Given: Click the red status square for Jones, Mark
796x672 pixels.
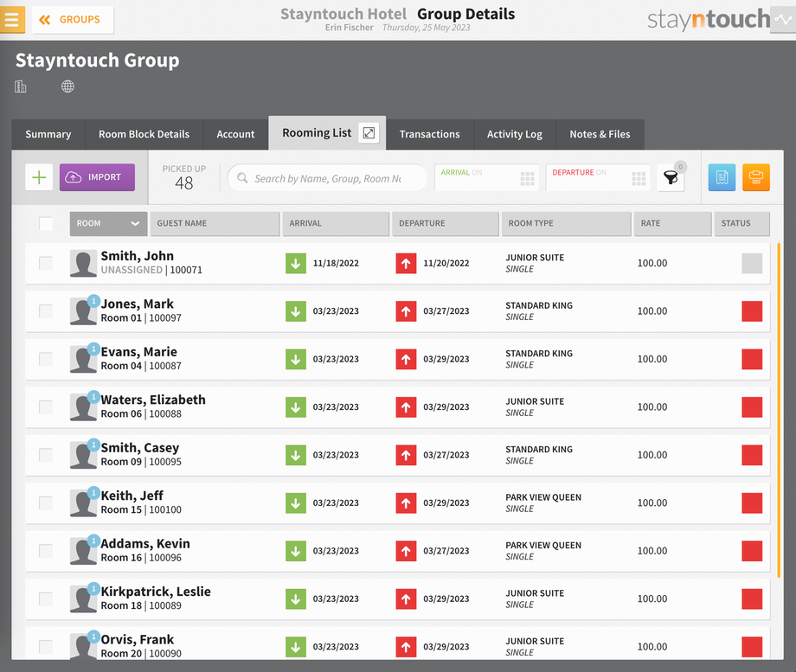Looking at the screenshot, I should pos(752,311).
